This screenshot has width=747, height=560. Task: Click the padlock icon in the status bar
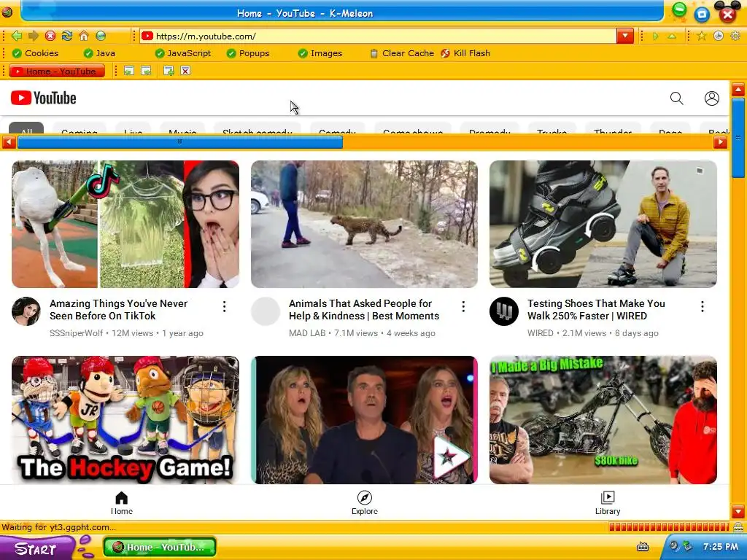point(738,527)
